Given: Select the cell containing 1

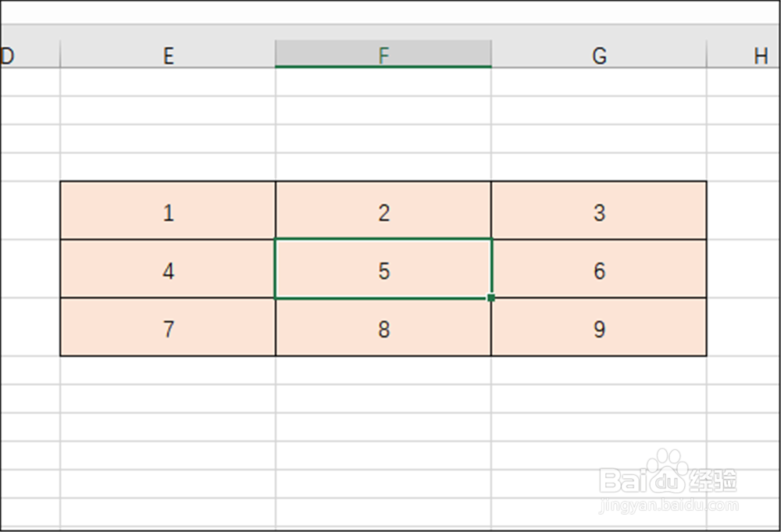Looking at the screenshot, I should [x=168, y=211].
